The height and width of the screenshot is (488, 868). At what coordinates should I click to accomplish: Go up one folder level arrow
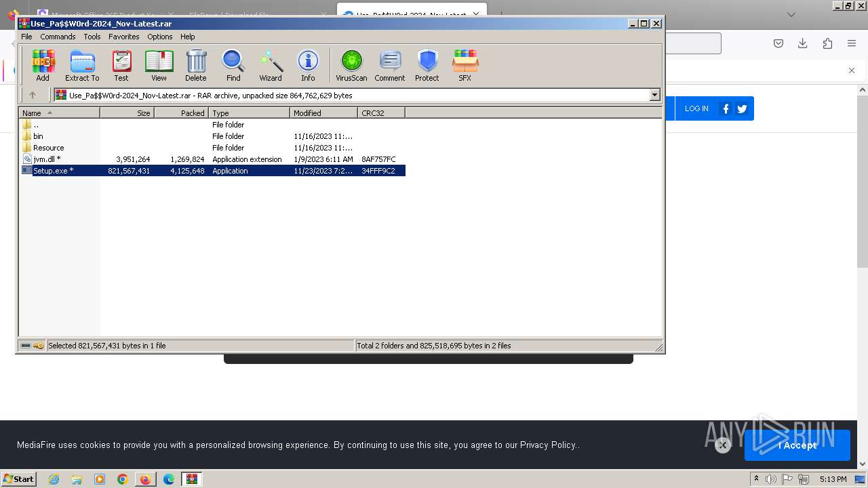(x=32, y=95)
